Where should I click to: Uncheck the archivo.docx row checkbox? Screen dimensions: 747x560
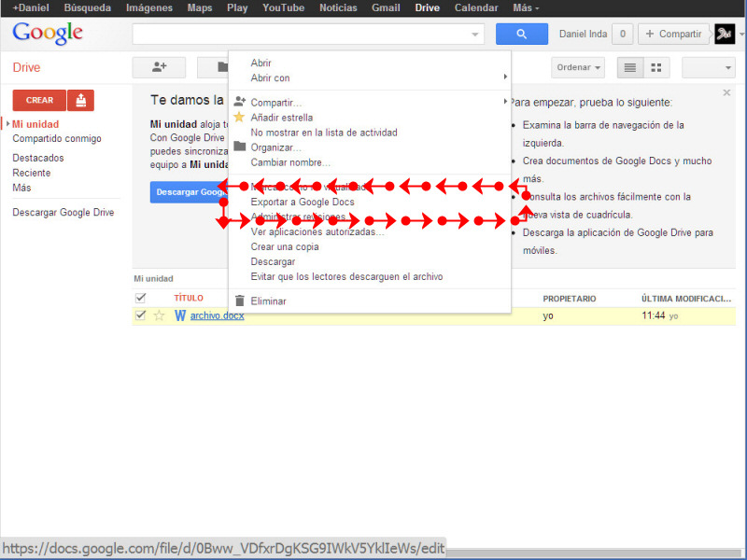click(x=141, y=315)
